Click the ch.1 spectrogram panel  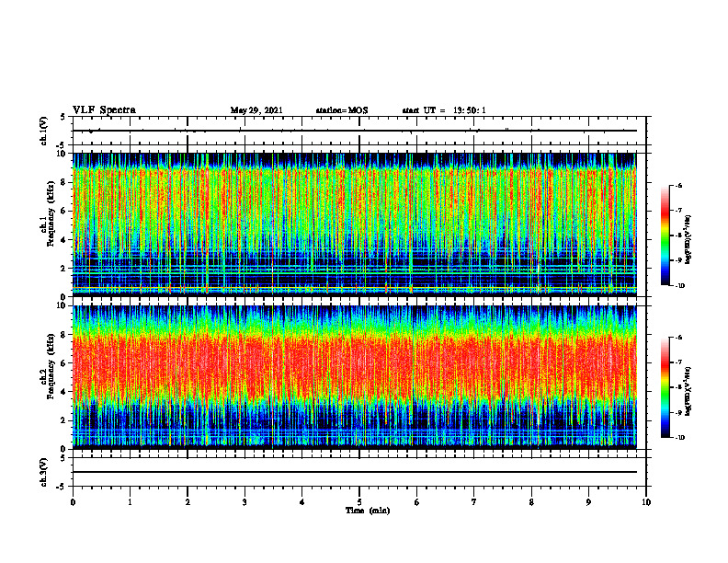pos(355,224)
